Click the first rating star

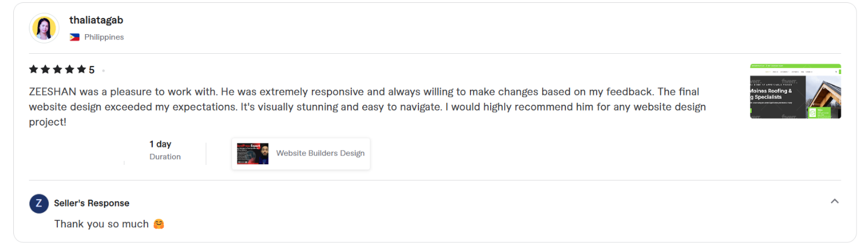[x=34, y=69]
